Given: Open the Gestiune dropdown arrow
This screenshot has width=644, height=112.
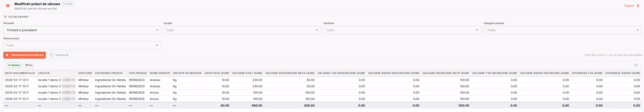Looking at the screenshot, I should click(x=477, y=30).
